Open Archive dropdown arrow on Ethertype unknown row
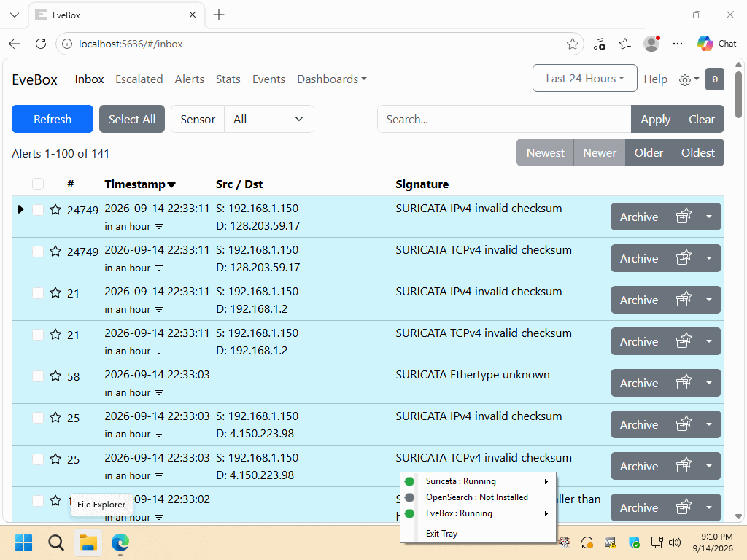This screenshot has height=560, width=747. (709, 383)
